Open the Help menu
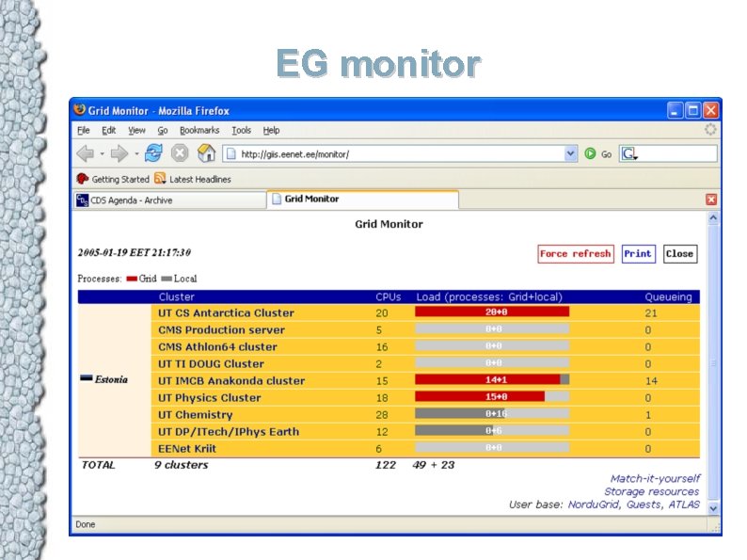This screenshot has width=747, height=560. [271, 130]
